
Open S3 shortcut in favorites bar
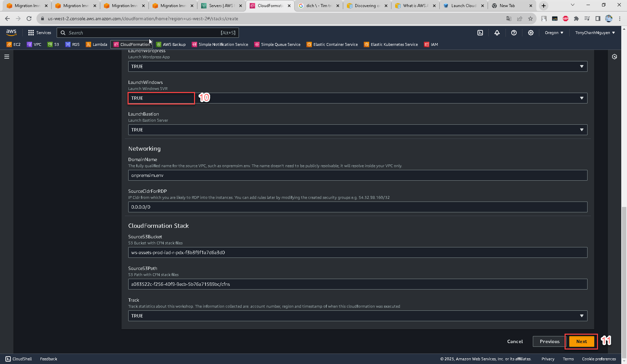click(53, 44)
